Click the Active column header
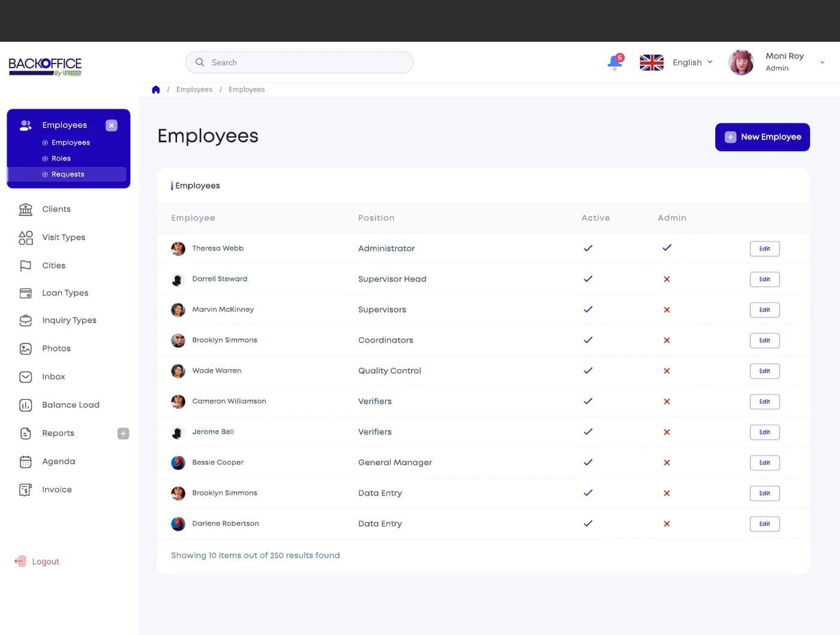This screenshot has width=840, height=635. (x=595, y=218)
